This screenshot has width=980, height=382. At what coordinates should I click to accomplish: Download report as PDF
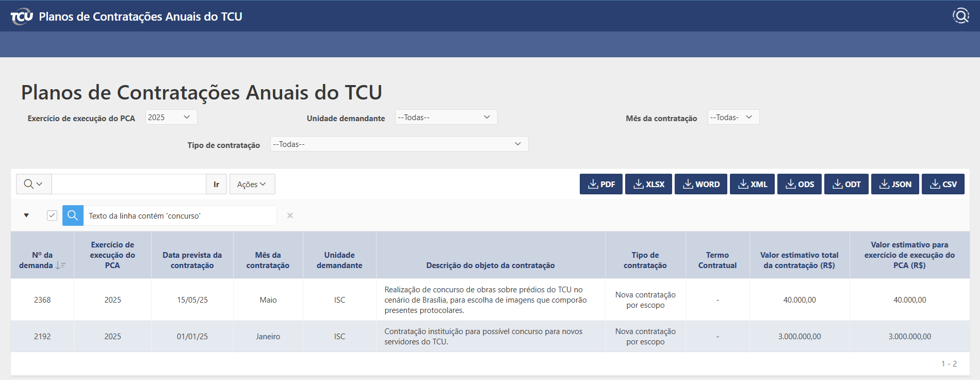(x=601, y=184)
